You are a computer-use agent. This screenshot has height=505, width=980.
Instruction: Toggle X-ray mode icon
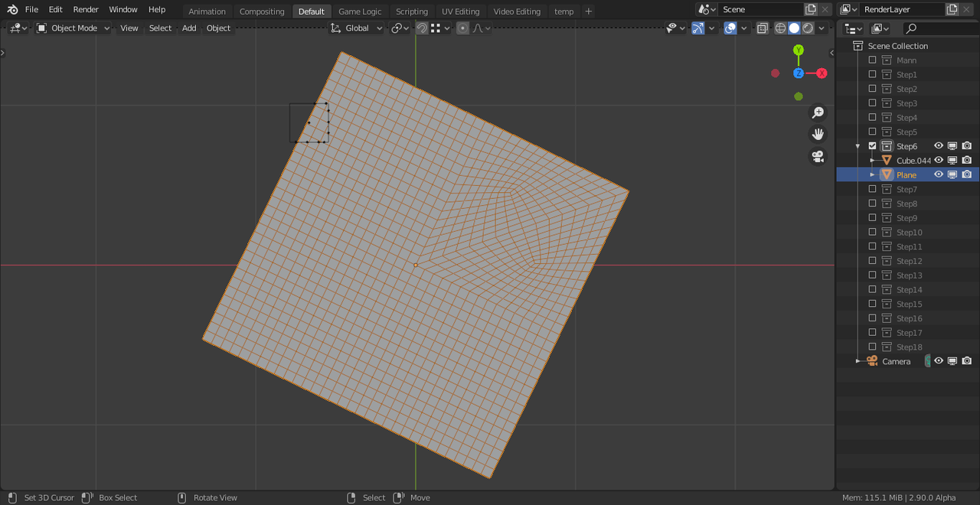point(763,28)
